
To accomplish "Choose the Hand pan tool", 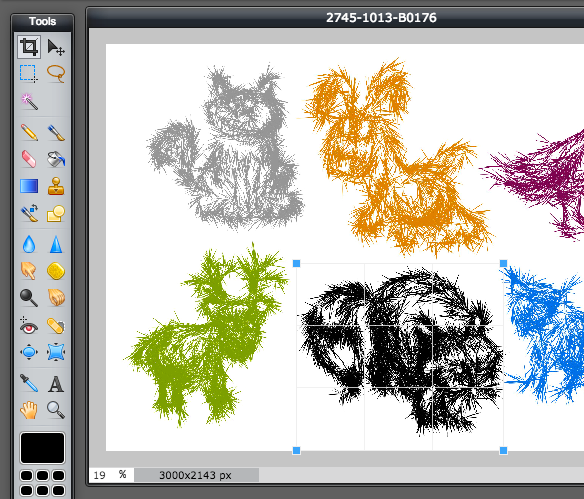I will [29, 410].
